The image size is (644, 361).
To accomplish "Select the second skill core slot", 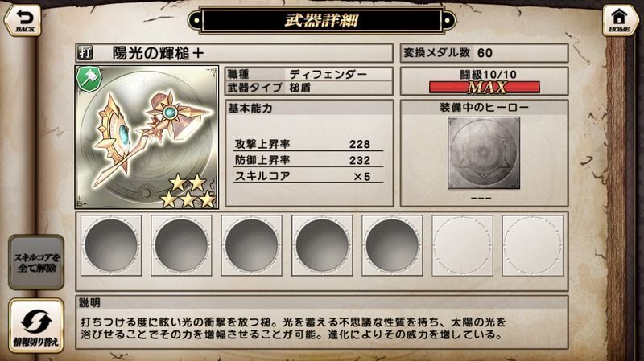I will pos(181,245).
